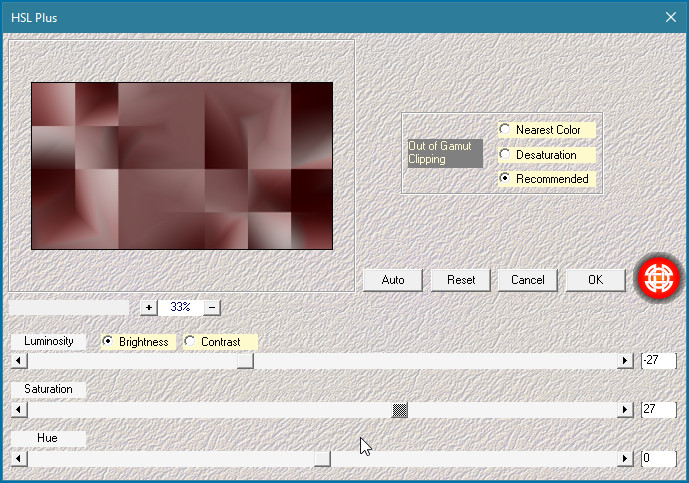Image resolution: width=689 pixels, height=483 pixels.
Task: Click the Hue slider right arrow
Action: click(x=626, y=458)
